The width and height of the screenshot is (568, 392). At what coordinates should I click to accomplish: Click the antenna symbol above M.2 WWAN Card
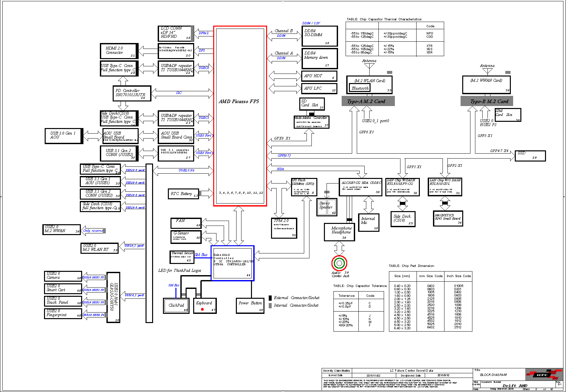click(487, 71)
